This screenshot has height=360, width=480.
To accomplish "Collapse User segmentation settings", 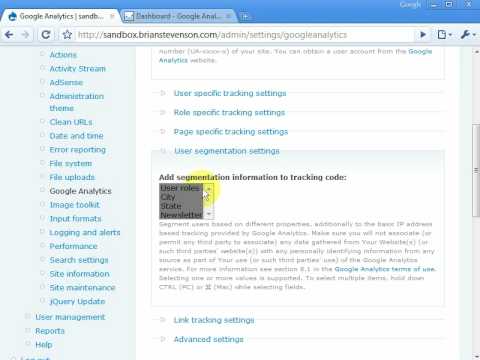I will (227, 151).
